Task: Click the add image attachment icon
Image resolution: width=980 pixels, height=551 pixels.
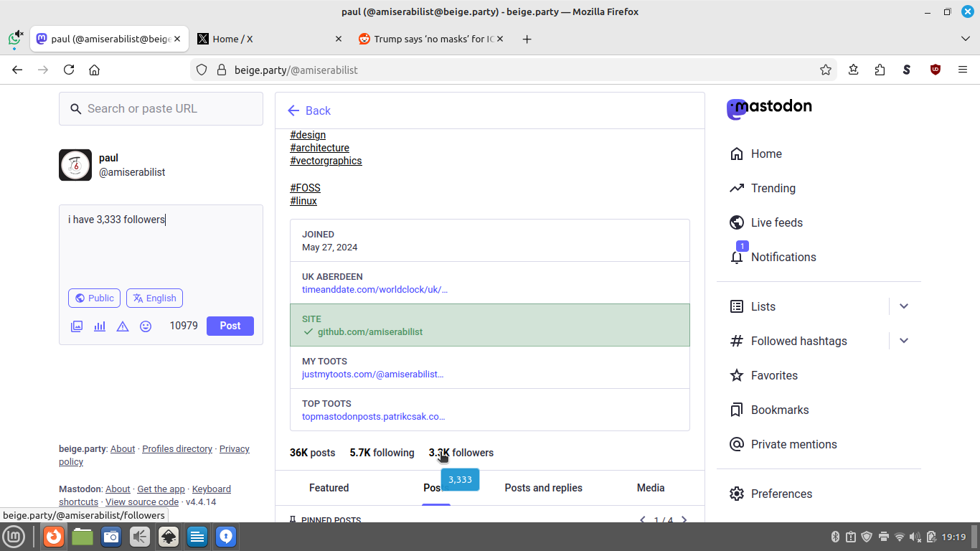Action: pos(77,326)
